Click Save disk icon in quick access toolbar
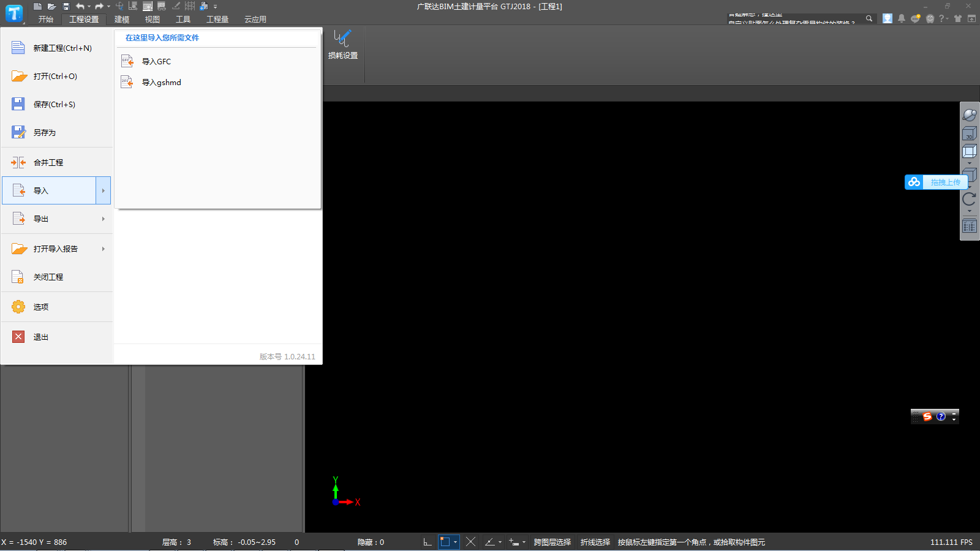Screen dimensions: 980x551 (66, 6)
